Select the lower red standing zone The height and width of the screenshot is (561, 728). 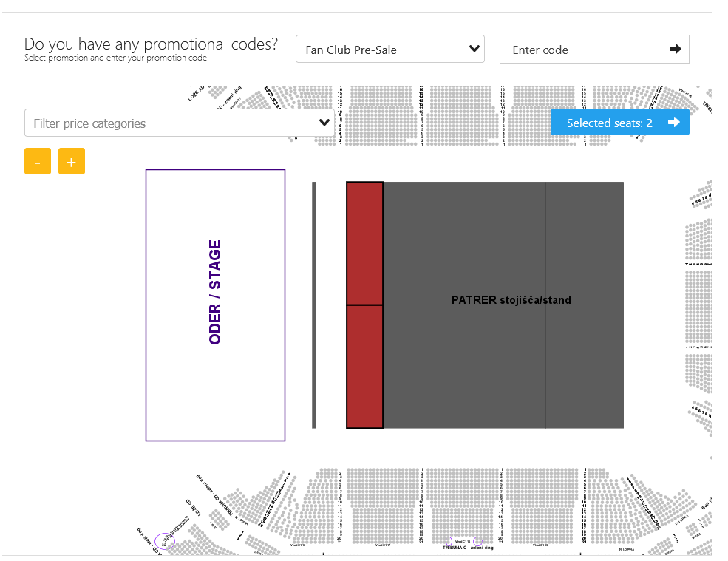[x=364, y=367]
